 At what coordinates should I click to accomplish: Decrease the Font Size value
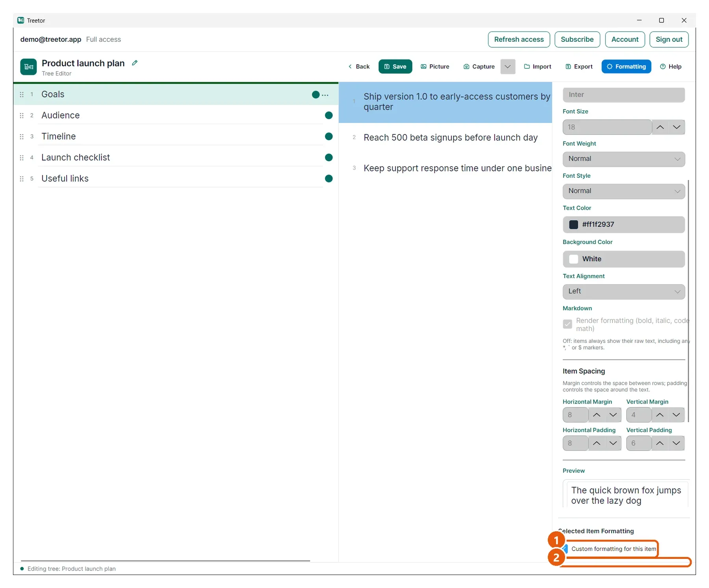[x=677, y=127]
